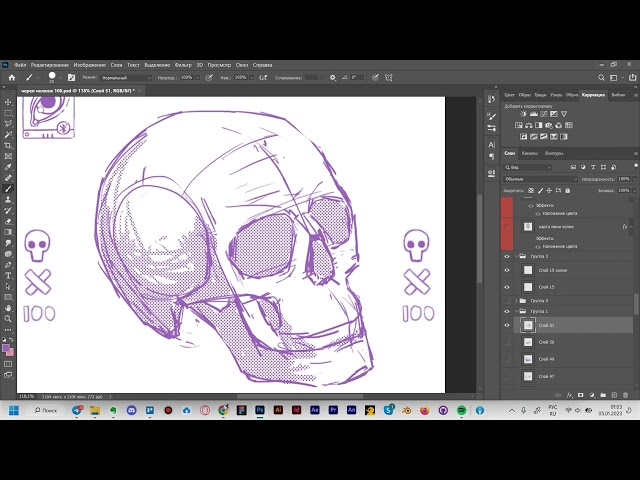Select the Brush tool in left toolbar

8,189
